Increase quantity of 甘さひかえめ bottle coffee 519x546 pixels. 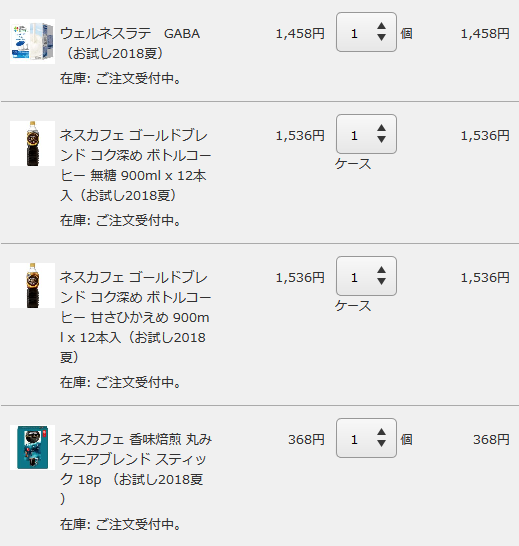click(x=381, y=270)
